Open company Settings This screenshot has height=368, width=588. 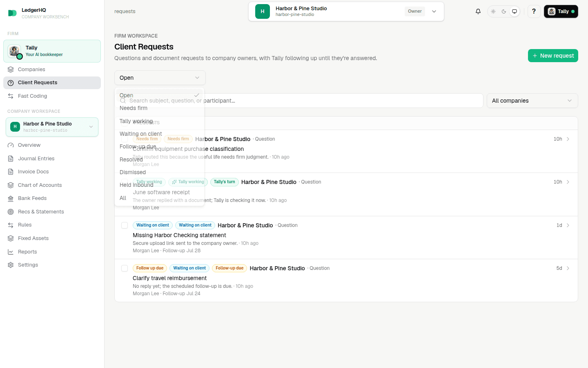point(52,265)
